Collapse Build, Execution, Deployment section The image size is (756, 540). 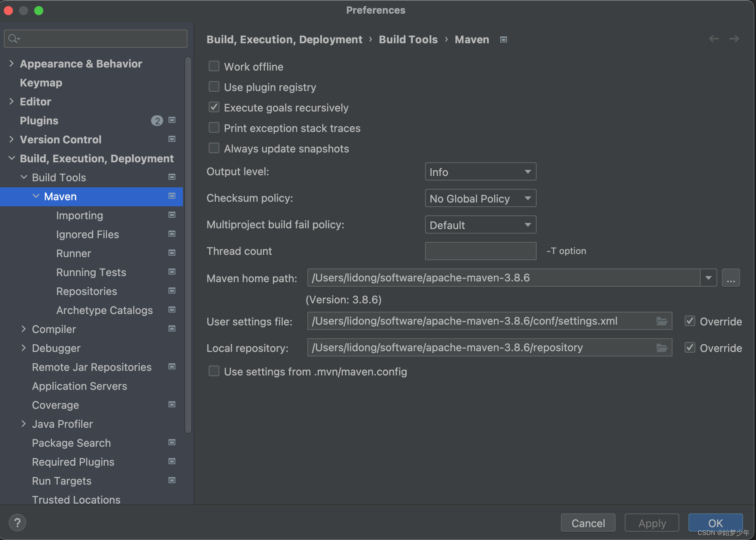(11, 158)
